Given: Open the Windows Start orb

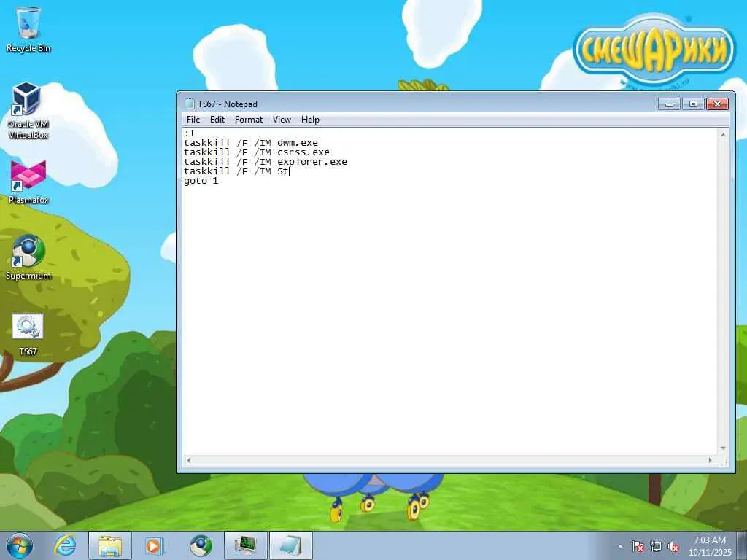Looking at the screenshot, I should 20,545.
